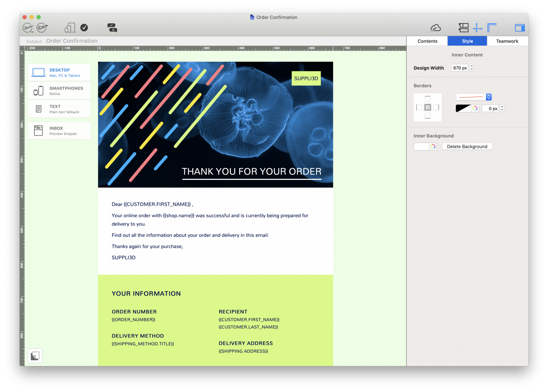548x392 pixels.
Task: Open the Inner Background color picker wheel
Action: tap(433, 146)
